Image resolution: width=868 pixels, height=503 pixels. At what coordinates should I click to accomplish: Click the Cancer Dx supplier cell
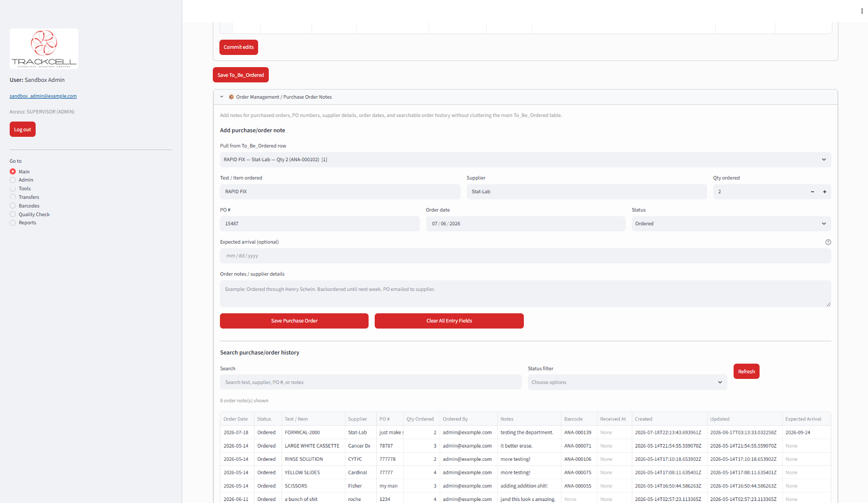click(x=360, y=446)
